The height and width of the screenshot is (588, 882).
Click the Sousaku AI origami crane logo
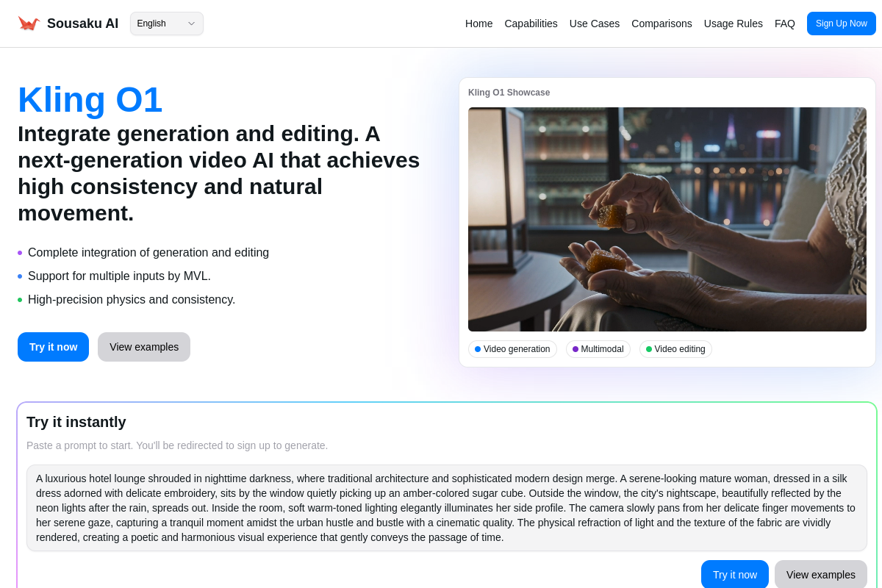(29, 24)
